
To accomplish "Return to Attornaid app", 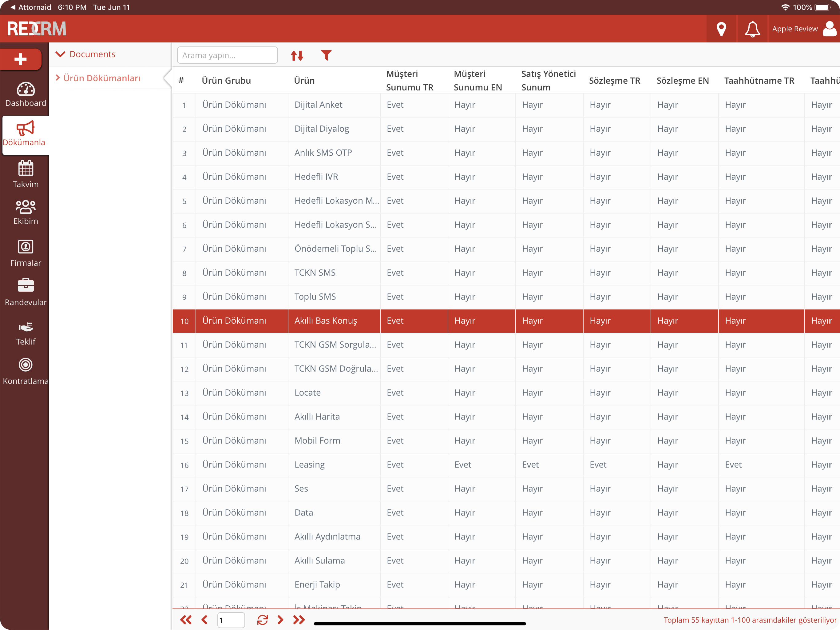I will coord(31,7).
